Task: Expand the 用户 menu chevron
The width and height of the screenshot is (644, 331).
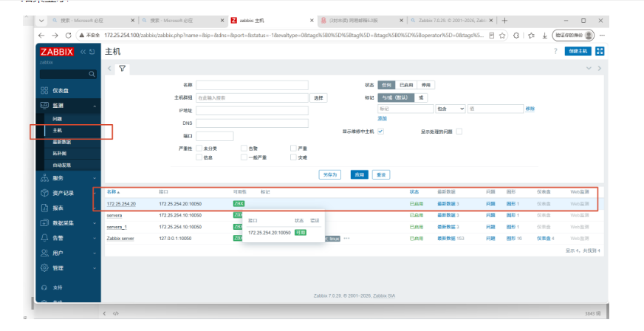Action: [95, 253]
